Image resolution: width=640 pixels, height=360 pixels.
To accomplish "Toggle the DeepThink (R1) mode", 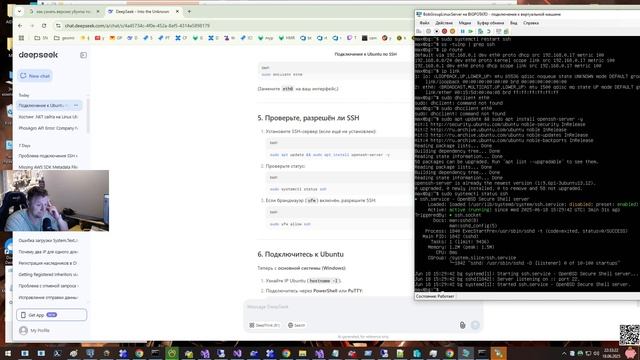I will (264, 325).
